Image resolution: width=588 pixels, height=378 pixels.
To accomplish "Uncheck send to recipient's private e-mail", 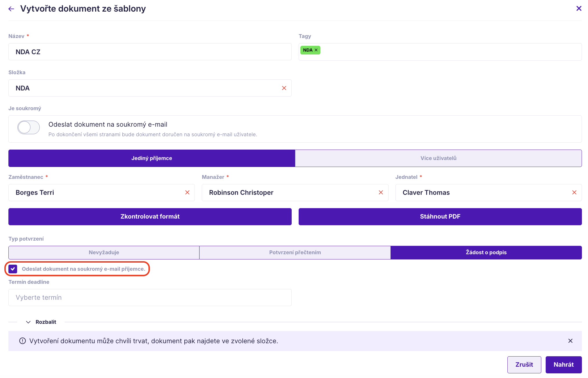I will tap(13, 269).
